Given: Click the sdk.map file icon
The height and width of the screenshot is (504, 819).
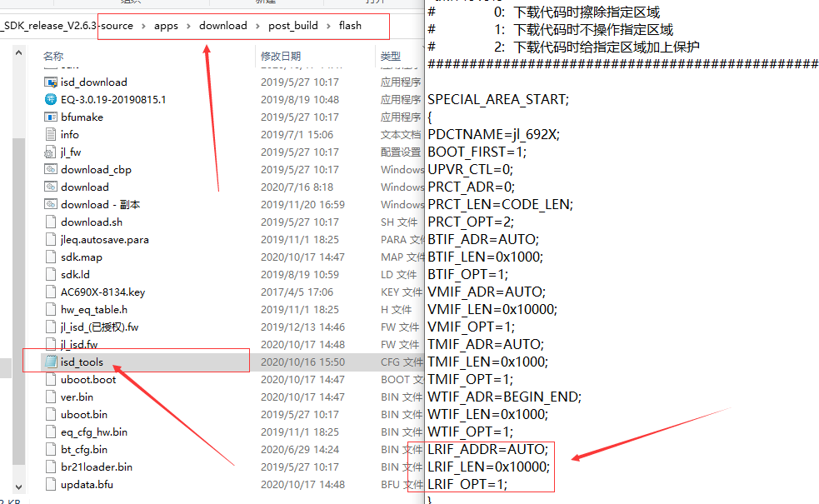Looking at the screenshot, I should [51, 257].
